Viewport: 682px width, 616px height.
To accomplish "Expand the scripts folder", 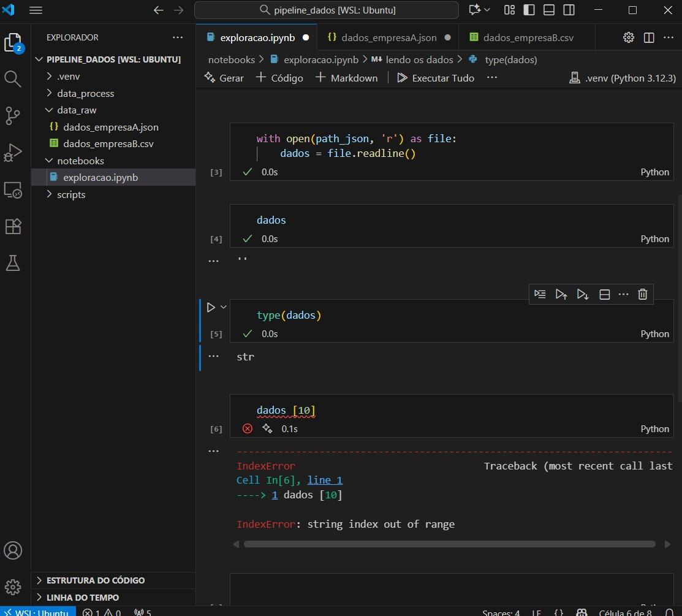I will point(71,194).
